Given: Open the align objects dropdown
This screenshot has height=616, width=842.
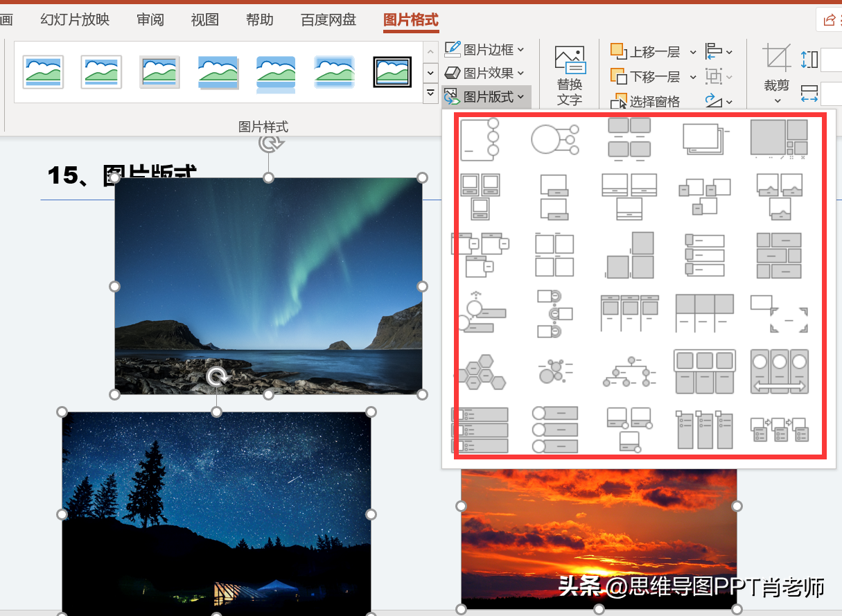Looking at the screenshot, I should pos(719,51).
